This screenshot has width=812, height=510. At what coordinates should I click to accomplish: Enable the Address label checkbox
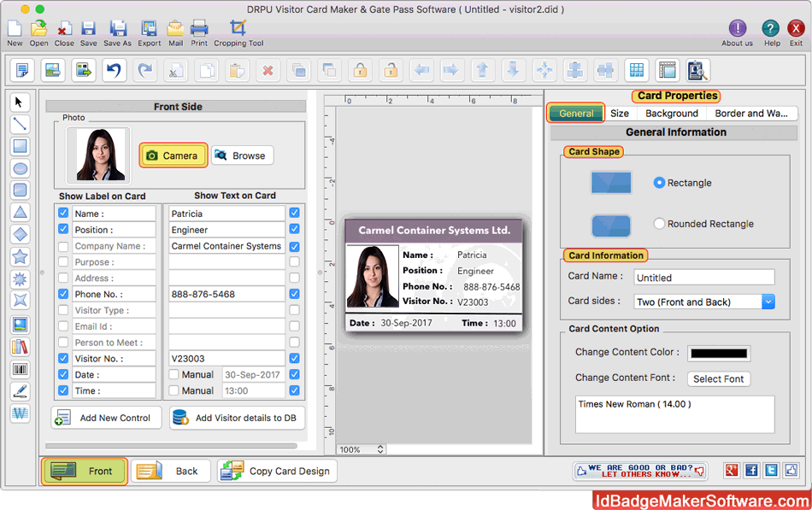[63, 278]
